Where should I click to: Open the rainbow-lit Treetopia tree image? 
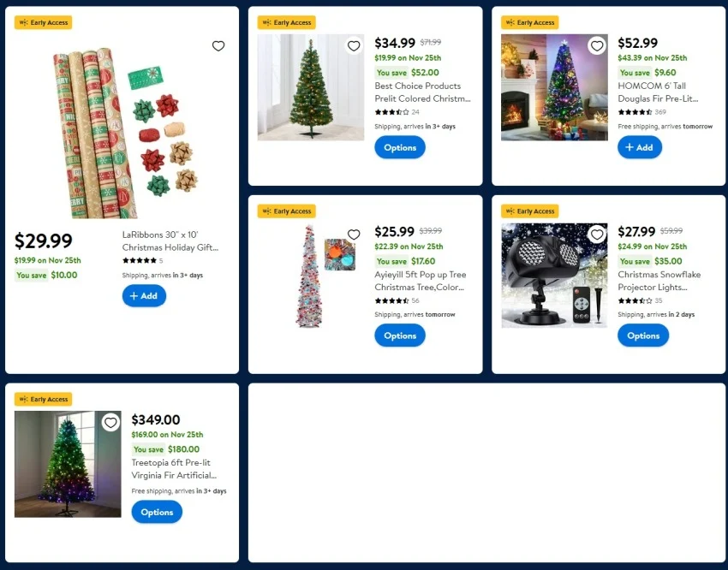point(68,464)
